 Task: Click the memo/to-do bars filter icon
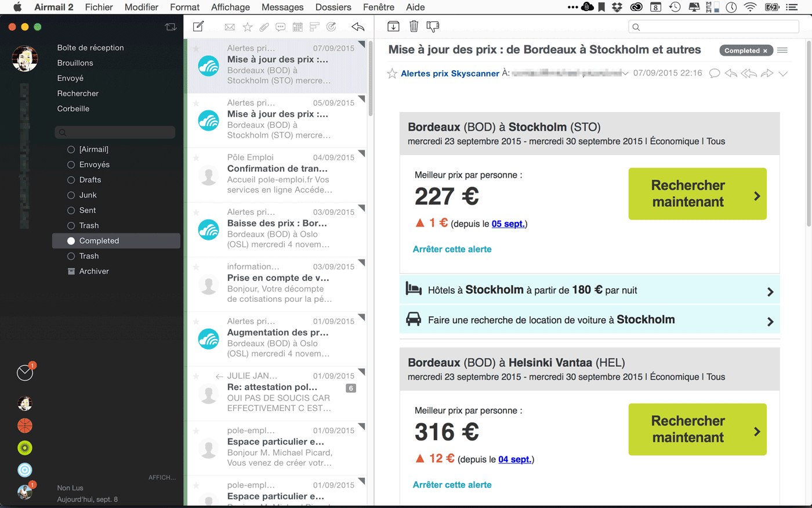(x=314, y=27)
